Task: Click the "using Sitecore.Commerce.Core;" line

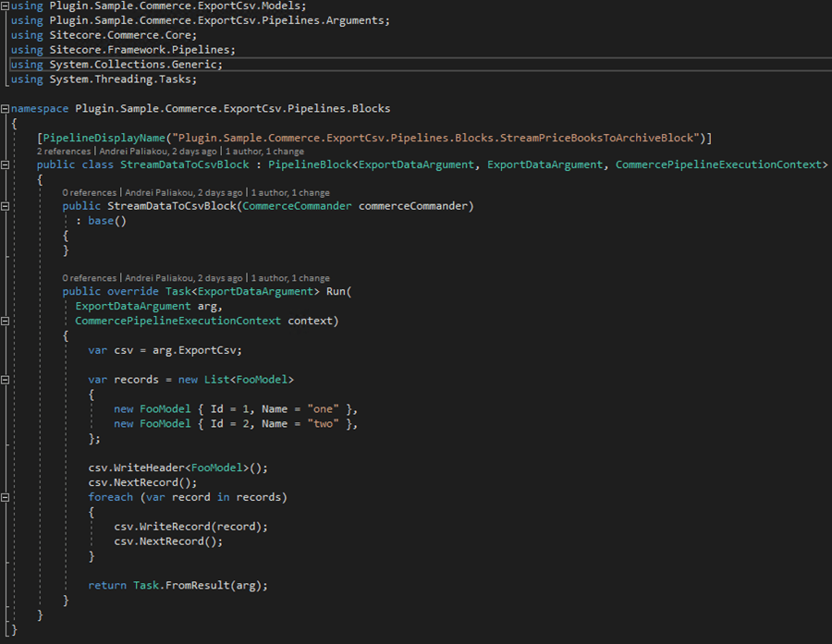Action: (x=104, y=35)
